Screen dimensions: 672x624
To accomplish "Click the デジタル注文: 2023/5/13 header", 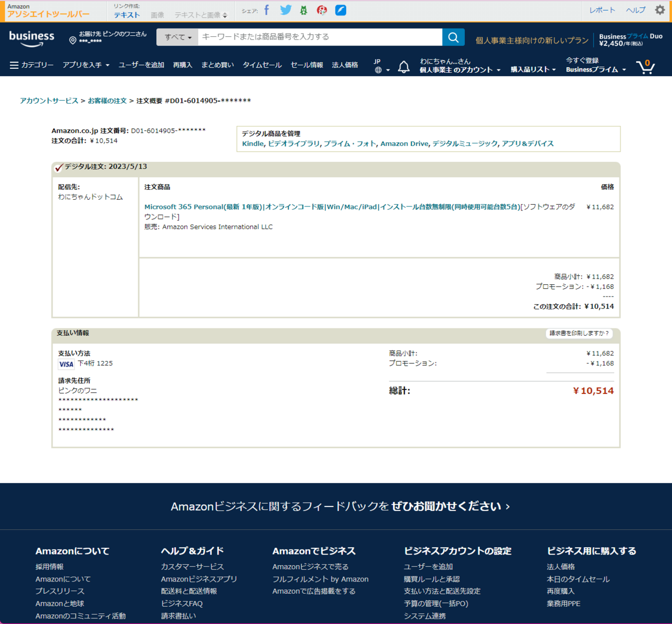I will (x=105, y=167).
